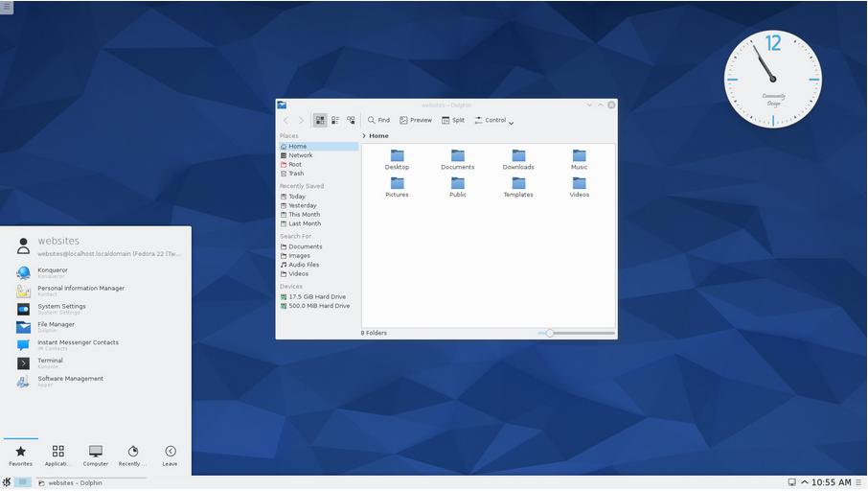Viewport: 868px width, 491px height.
Task: Open Instant Messenger Contacts
Action: pyautogui.click(x=94, y=345)
